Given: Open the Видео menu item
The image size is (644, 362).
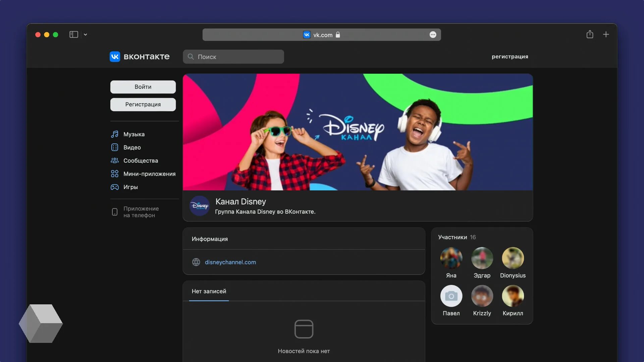Looking at the screenshot, I should coord(132,147).
